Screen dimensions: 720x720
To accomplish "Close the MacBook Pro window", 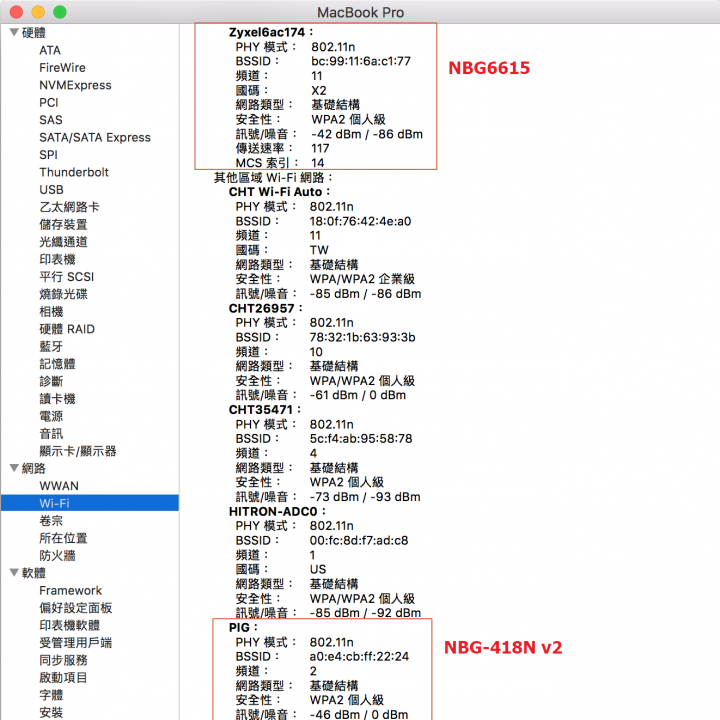I will 17,12.
